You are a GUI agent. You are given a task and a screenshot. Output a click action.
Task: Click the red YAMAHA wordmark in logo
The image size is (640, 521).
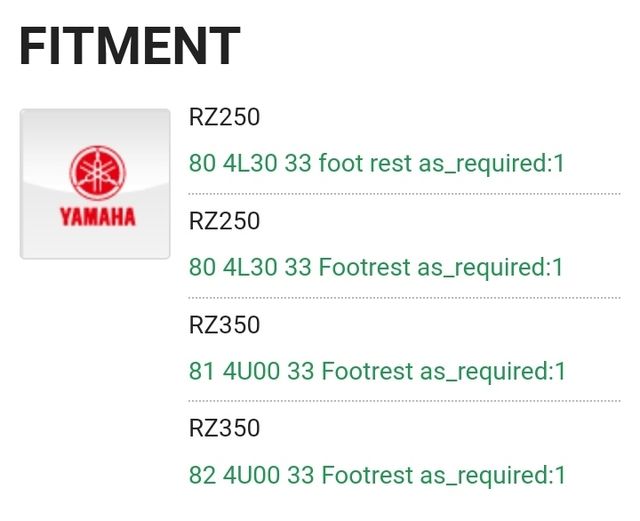pos(96,217)
